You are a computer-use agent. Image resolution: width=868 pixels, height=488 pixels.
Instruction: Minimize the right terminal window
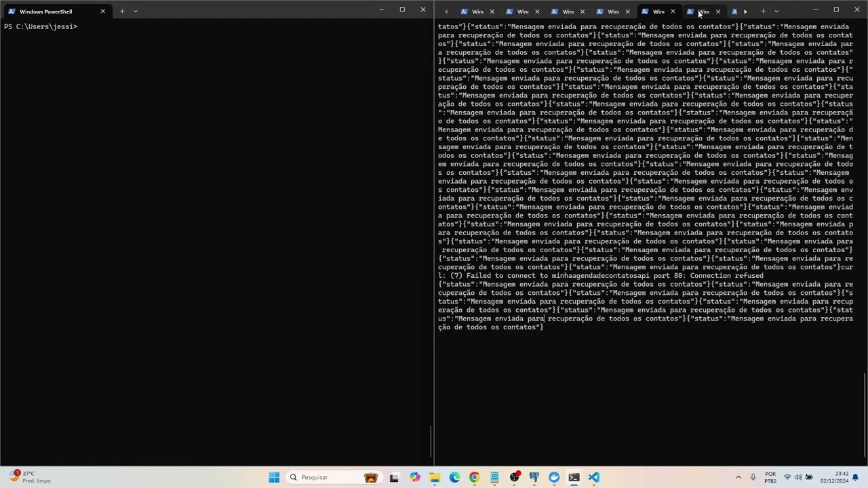coord(815,9)
